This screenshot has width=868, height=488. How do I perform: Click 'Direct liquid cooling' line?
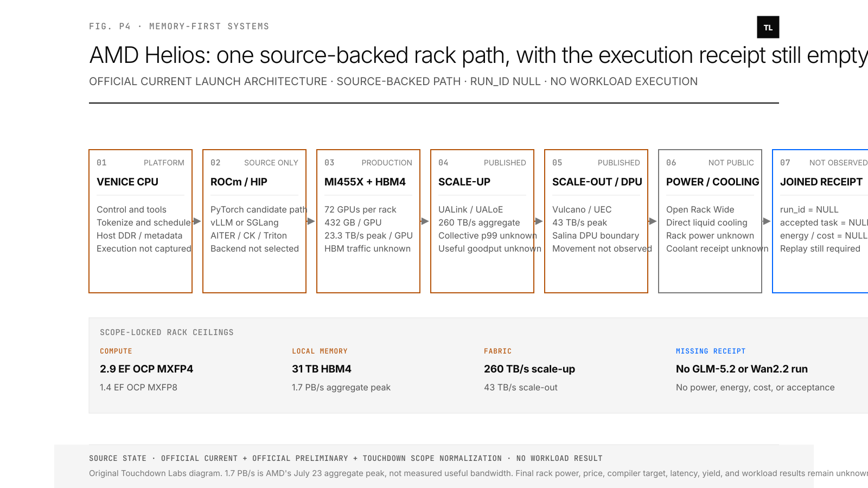(707, 222)
